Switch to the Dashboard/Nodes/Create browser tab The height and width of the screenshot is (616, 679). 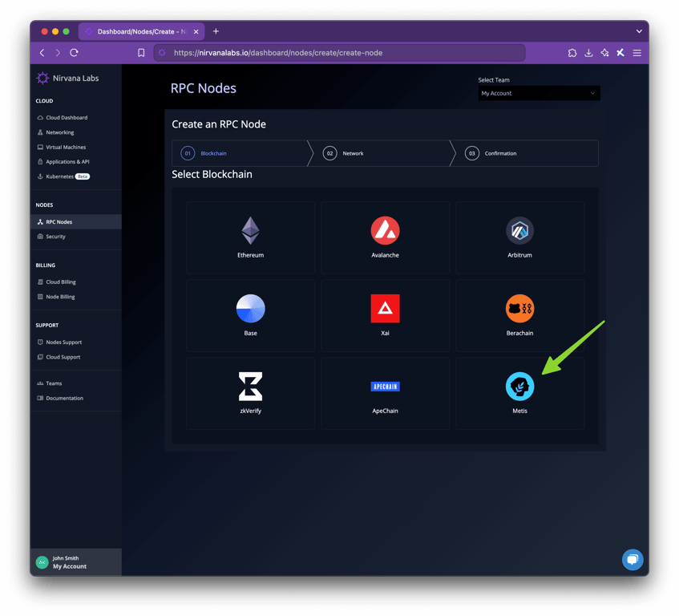tap(141, 31)
